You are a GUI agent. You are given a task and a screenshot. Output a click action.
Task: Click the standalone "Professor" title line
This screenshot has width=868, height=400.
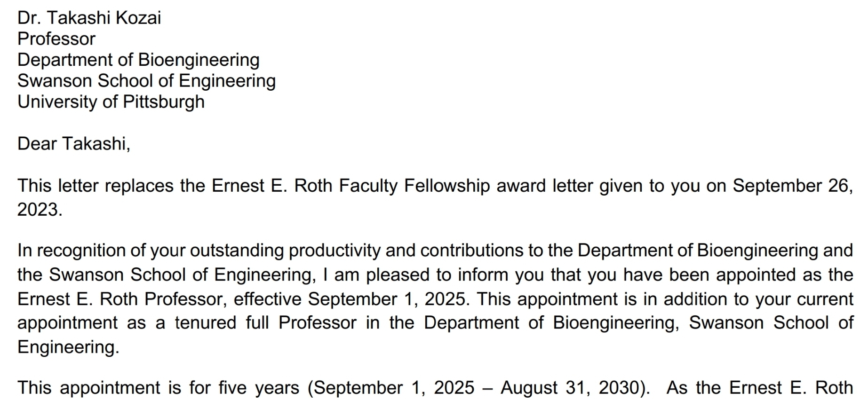point(56,39)
